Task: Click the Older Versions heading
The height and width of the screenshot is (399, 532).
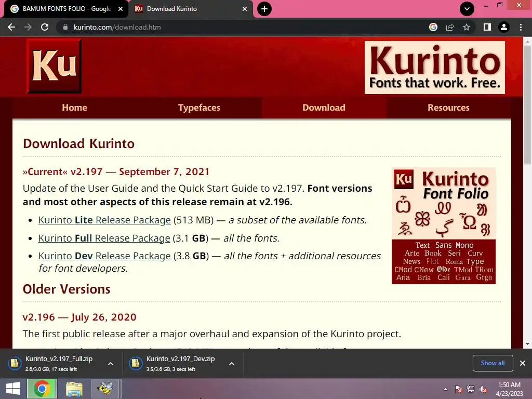Action: (x=66, y=289)
